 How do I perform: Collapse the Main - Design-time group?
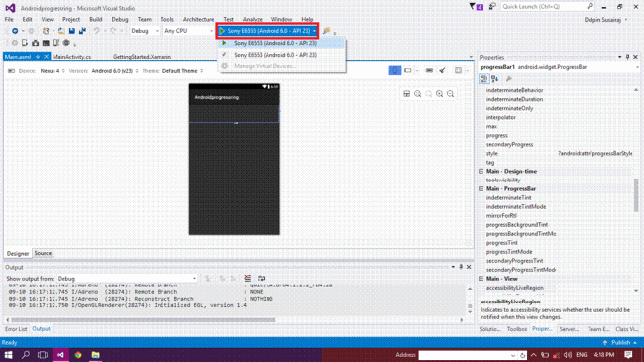point(481,171)
